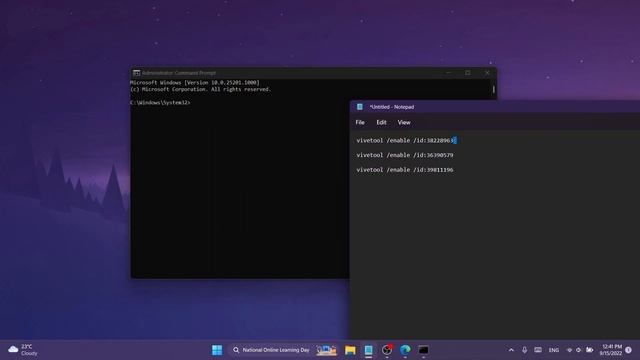The height and width of the screenshot is (360, 640).
Task: Click the touch keyboard tray icon
Action: point(538,350)
